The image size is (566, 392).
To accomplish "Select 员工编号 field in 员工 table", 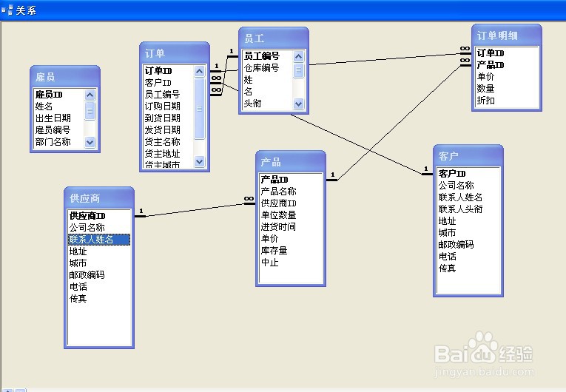I will coord(268,56).
